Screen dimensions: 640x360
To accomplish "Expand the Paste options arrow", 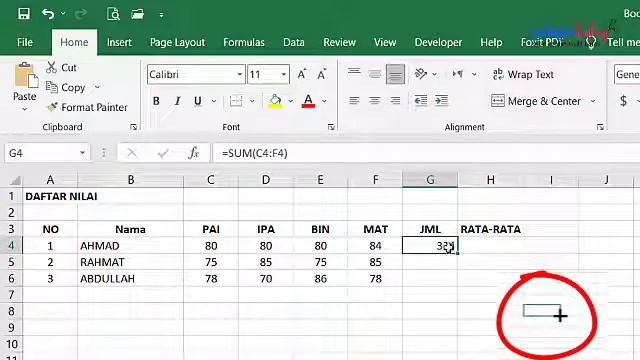I will (x=24, y=109).
